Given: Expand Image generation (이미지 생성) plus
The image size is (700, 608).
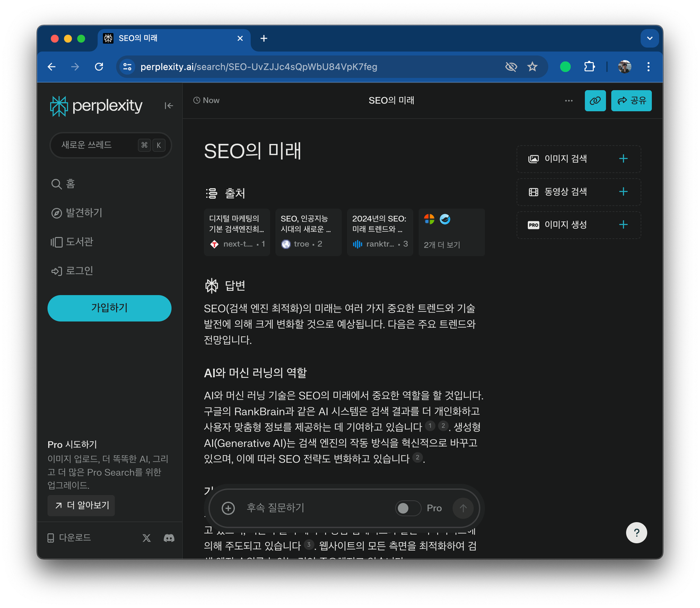Looking at the screenshot, I should click(x=624, y=224).
